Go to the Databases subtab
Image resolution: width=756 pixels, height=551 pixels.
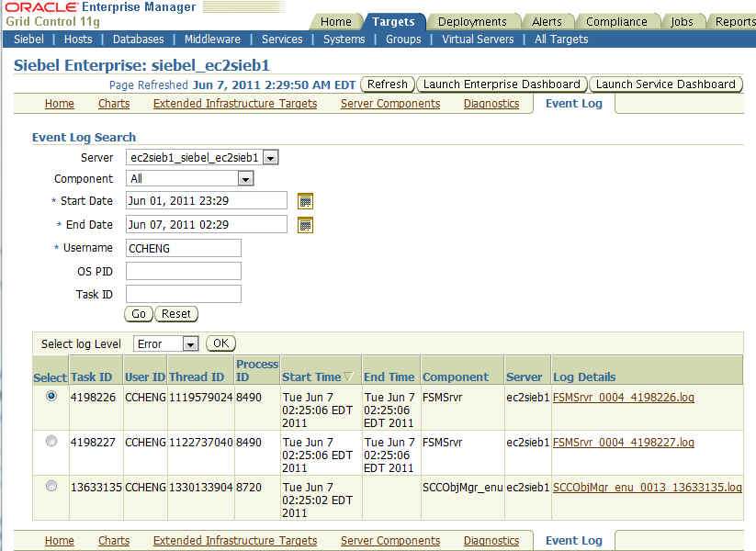[x=139, y=39]
